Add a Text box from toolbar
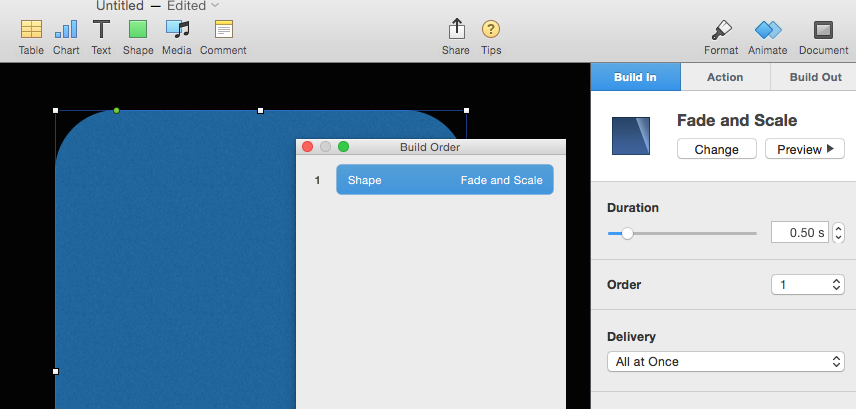Screen dimensions: 856x409 [x=101, y=37]
